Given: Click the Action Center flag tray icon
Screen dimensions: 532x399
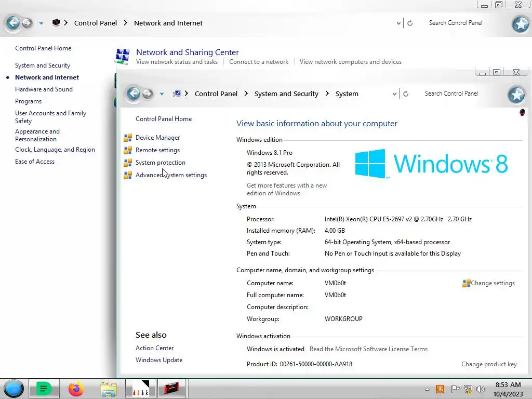Looking at the screenshot, I should tap(455, 389).
